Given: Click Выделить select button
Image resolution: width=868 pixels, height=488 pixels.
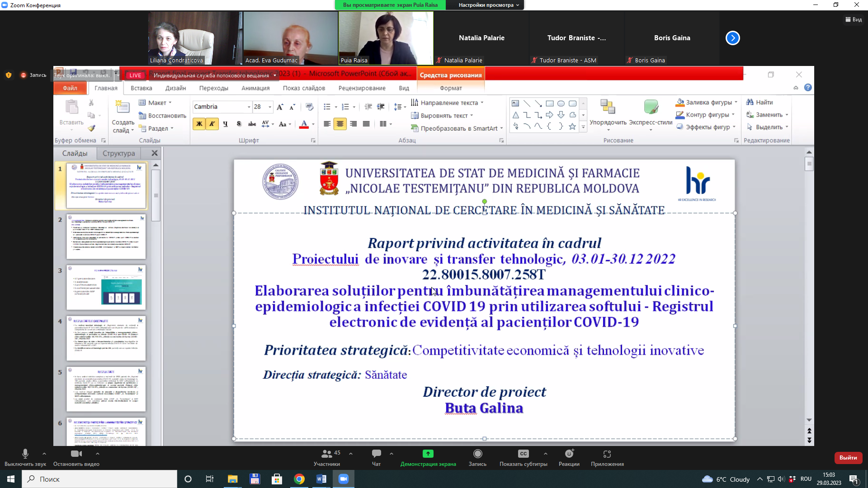Looking at the screenshot, I should (767, 127).
